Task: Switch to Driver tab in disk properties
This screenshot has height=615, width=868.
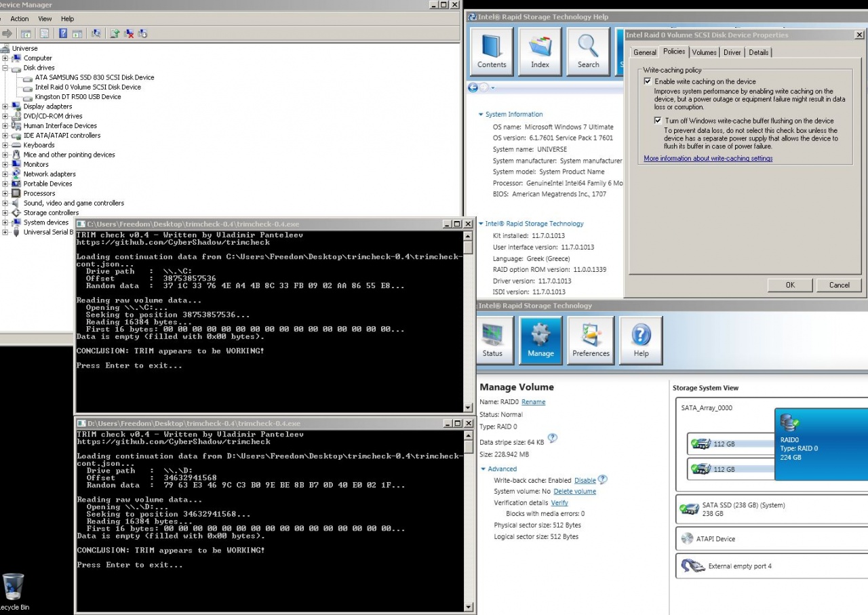Action: click(x=732, y=52)
